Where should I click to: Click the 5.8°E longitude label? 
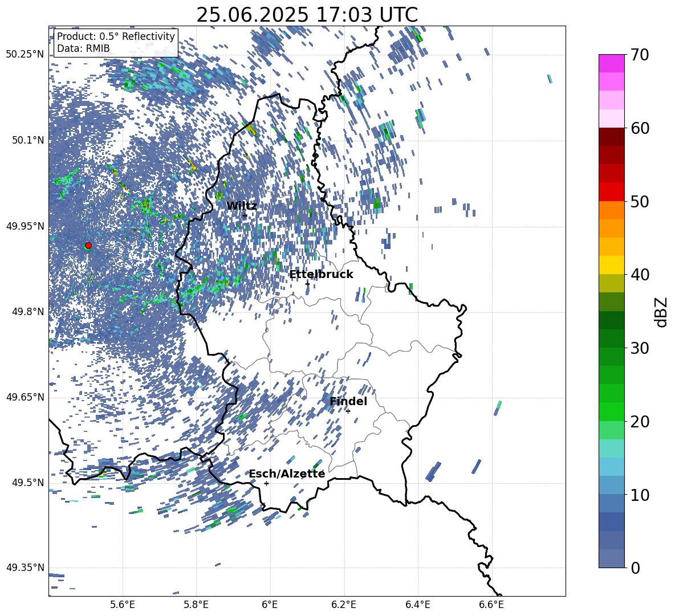pos(196,605)
